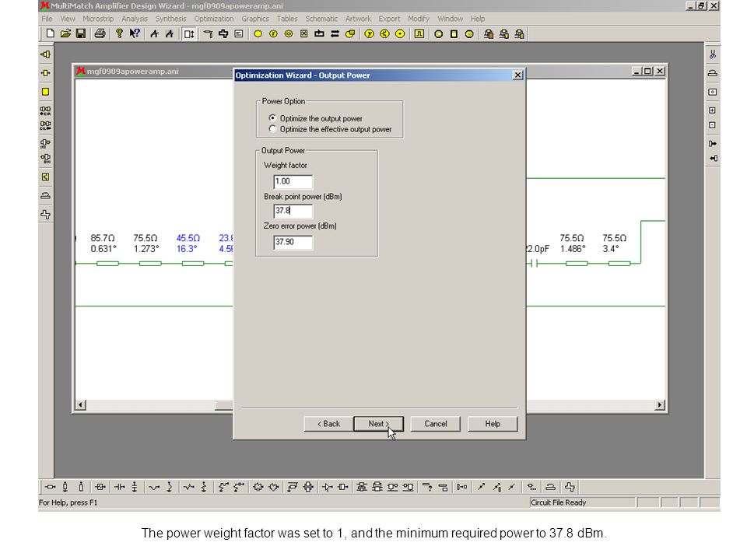Go back with the Back button
This screenshot has width=747, height=560.
(328, 424)
